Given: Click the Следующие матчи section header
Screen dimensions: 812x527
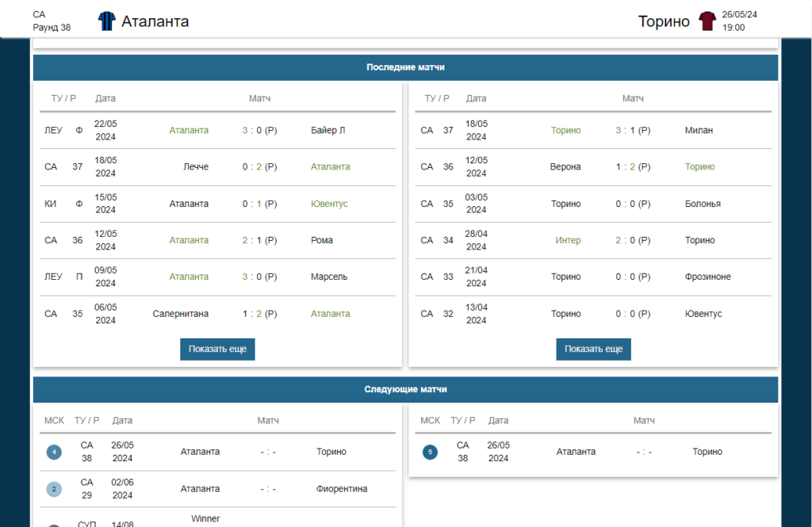Looking at the screenshot, I should [405, 389].
